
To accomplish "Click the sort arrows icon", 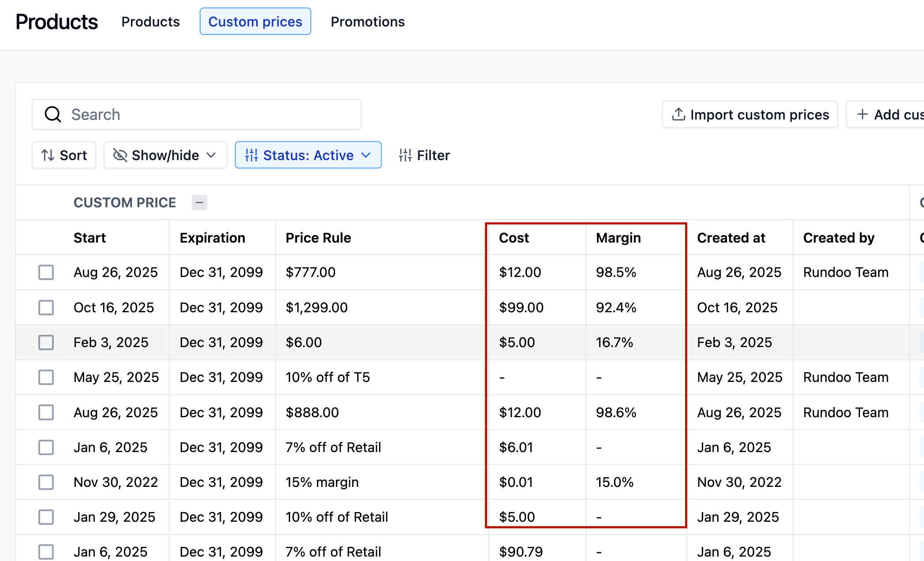I will pos(48,155).
